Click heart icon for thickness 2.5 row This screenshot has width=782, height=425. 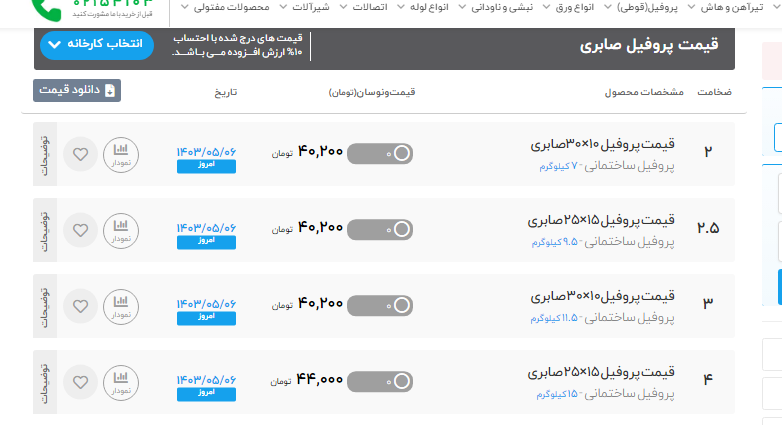coord(81,230)
